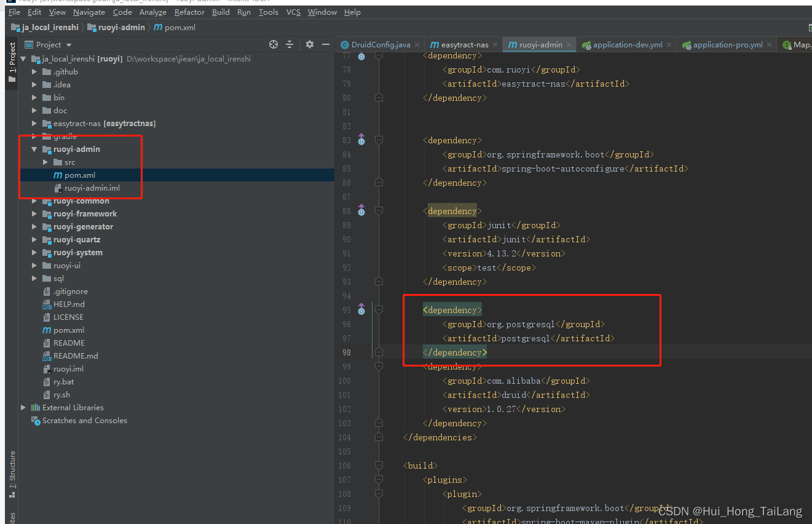Click the gutter marker icon on line 88
Image resolution: width=812 pixels, height=524 pixels.
click(361, 210)
